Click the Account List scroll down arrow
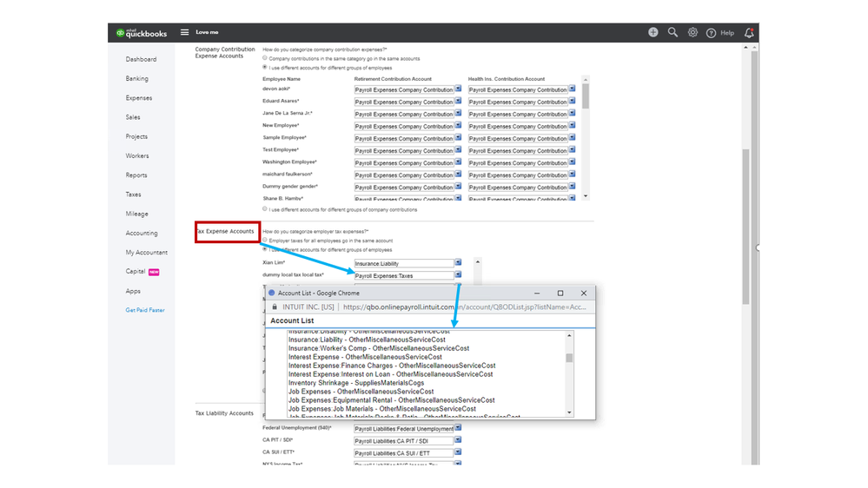868x488 pixels. (x=569, y=412)
